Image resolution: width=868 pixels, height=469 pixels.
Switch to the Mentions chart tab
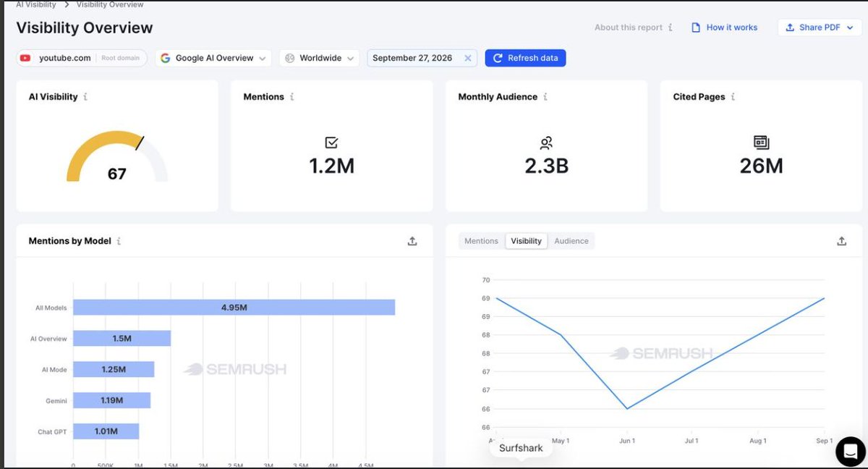point(481,241)
